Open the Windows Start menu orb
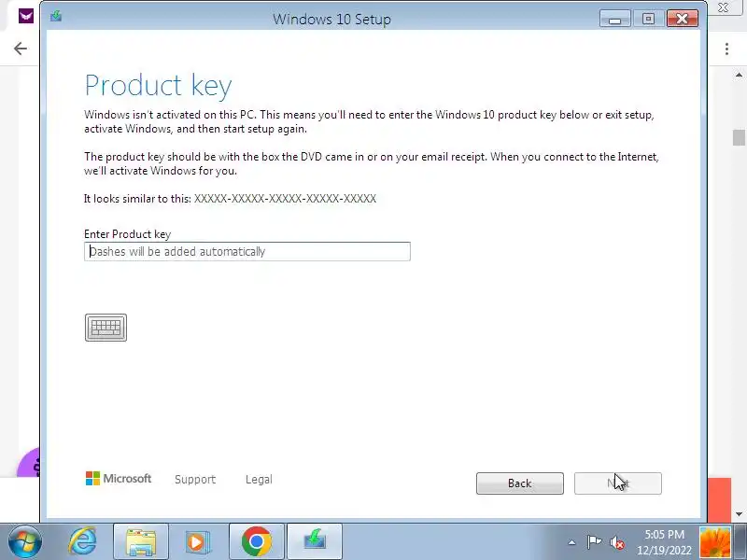The width and height of the screenshot is (747, 560). click(x=25, y=541)
